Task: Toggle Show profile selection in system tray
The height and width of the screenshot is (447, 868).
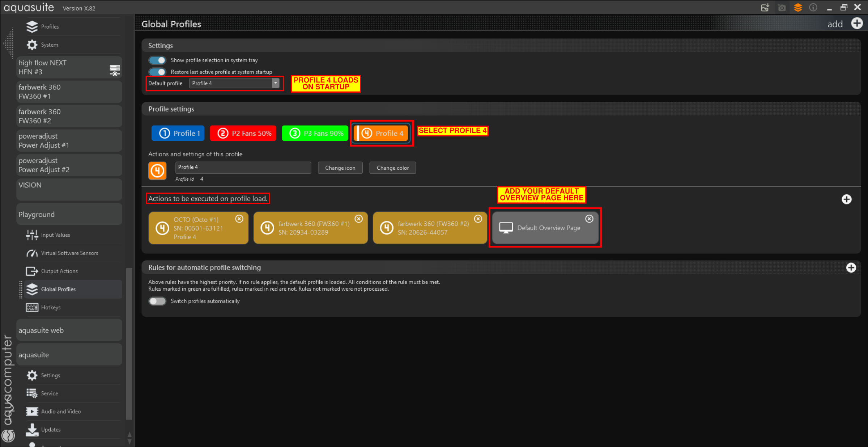Action: click(x=157, y=60)
